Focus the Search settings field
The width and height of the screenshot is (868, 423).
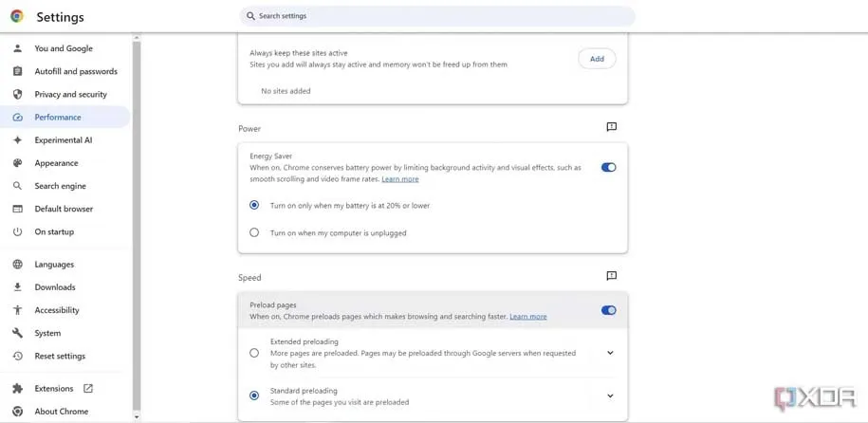[x=436, y=16]
